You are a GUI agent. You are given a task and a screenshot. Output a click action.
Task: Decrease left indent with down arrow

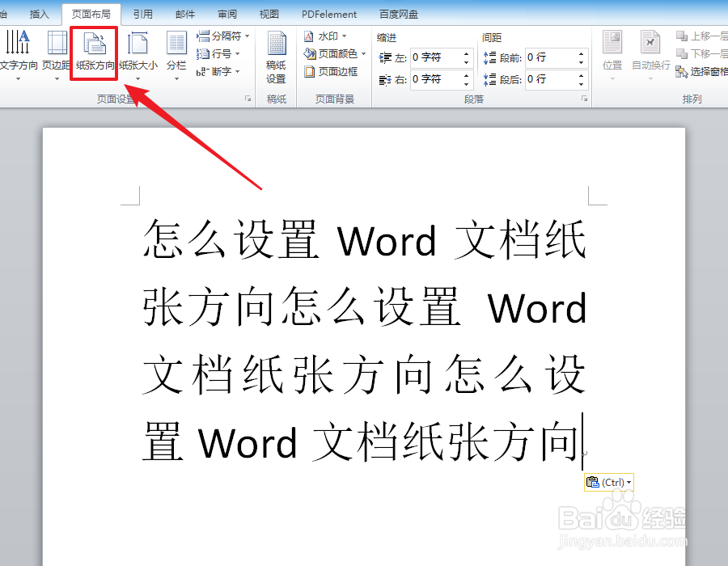point(467,62)
